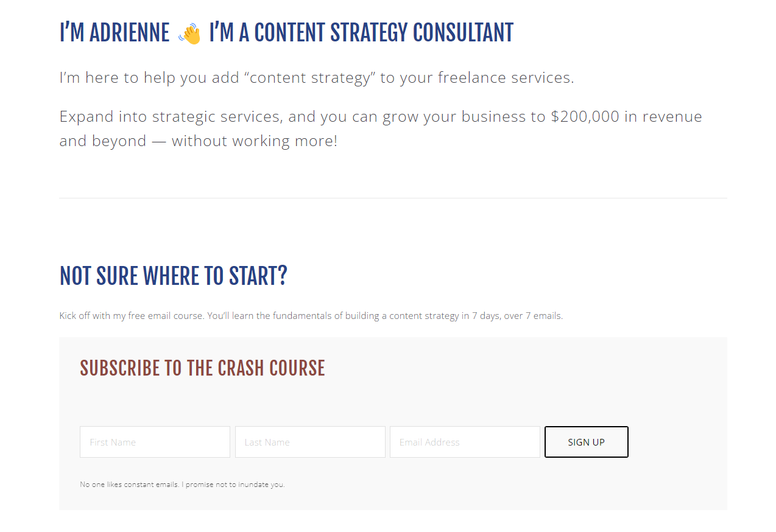The width and height of the screenshot is (776, 532).
Task: Focus the First Name field
Action: [155, 442]
